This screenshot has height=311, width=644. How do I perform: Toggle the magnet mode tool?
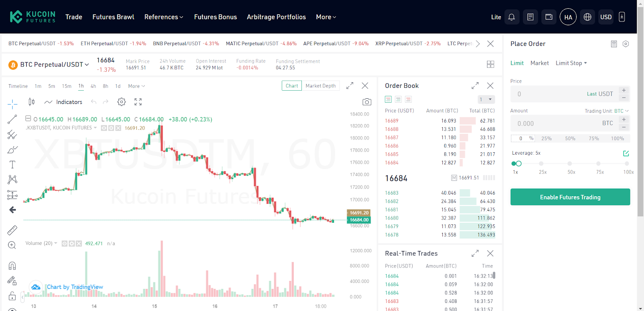point(12,265)
